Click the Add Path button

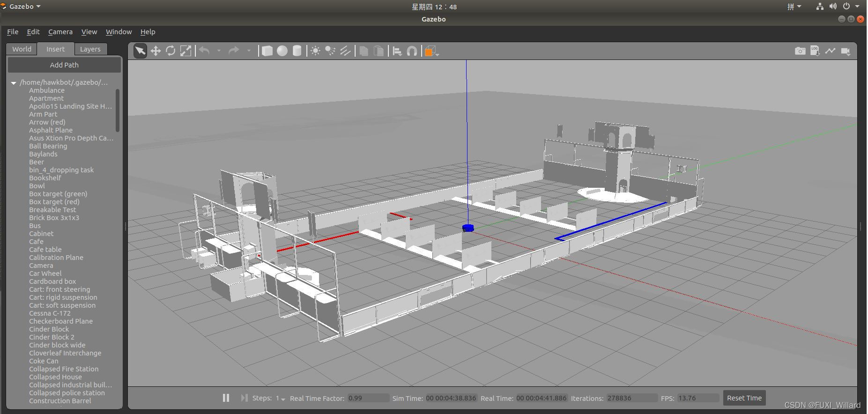point(64,65)
